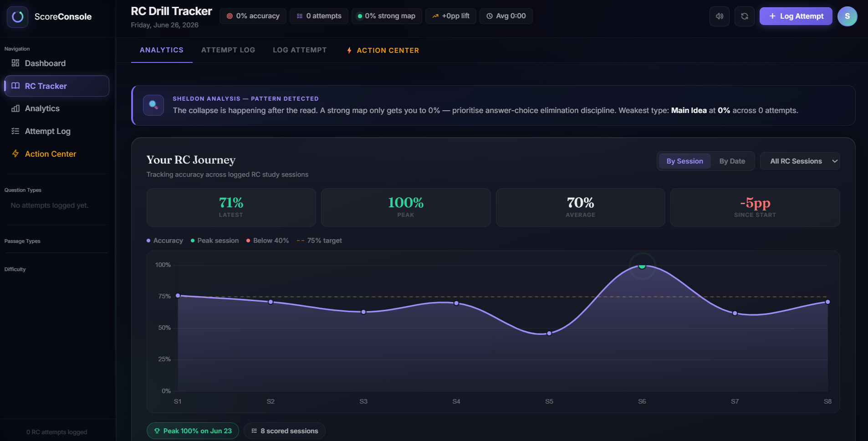Click the Question Types section label

coord(23,190)
